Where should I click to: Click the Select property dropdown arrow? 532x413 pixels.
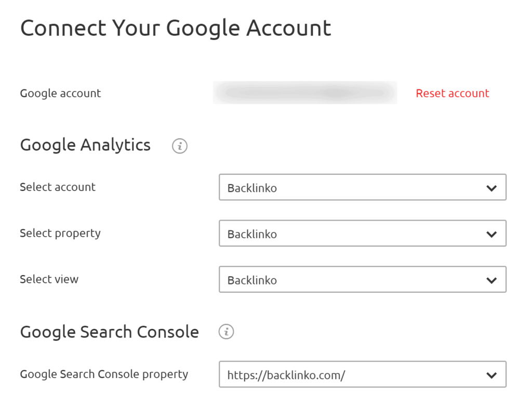pyautogui.click(x=491, y=234)
